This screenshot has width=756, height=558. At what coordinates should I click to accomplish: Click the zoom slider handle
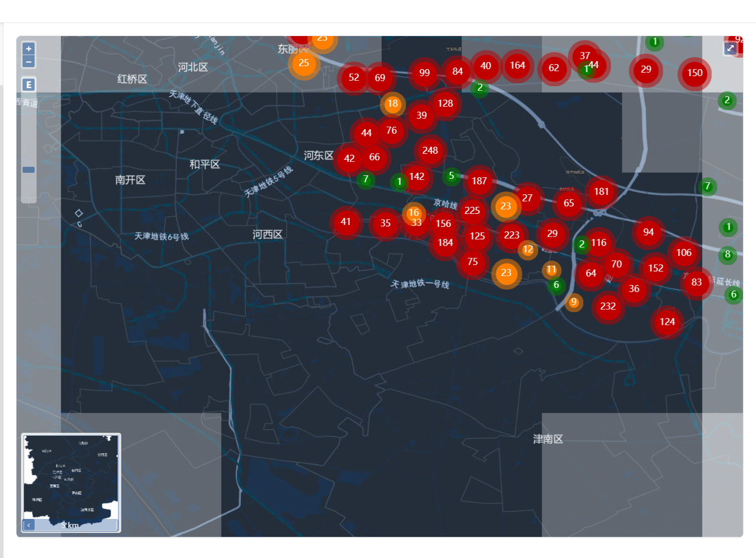coord(29,170)
